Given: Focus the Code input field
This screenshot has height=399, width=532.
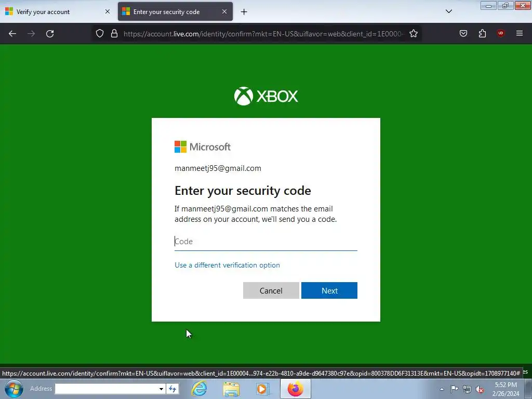Looking at the screenshot, I should (265, 242).
